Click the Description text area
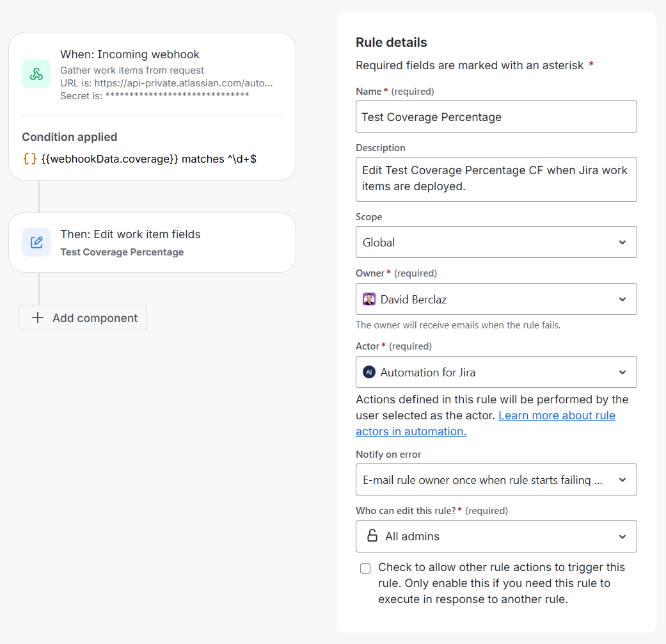666x644 pixels. click(x=496, y=179)
